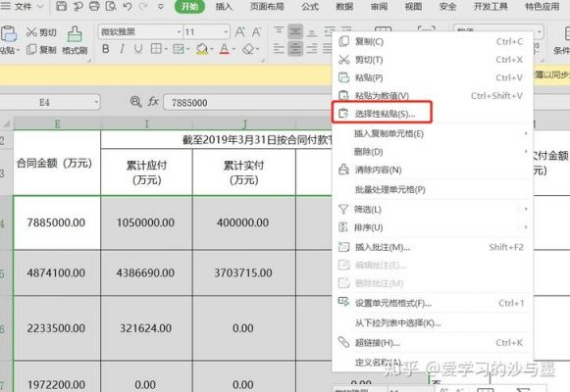Choose 粘贴(P) in the context menu
570x392 pixels.
(x=433, y=77)
